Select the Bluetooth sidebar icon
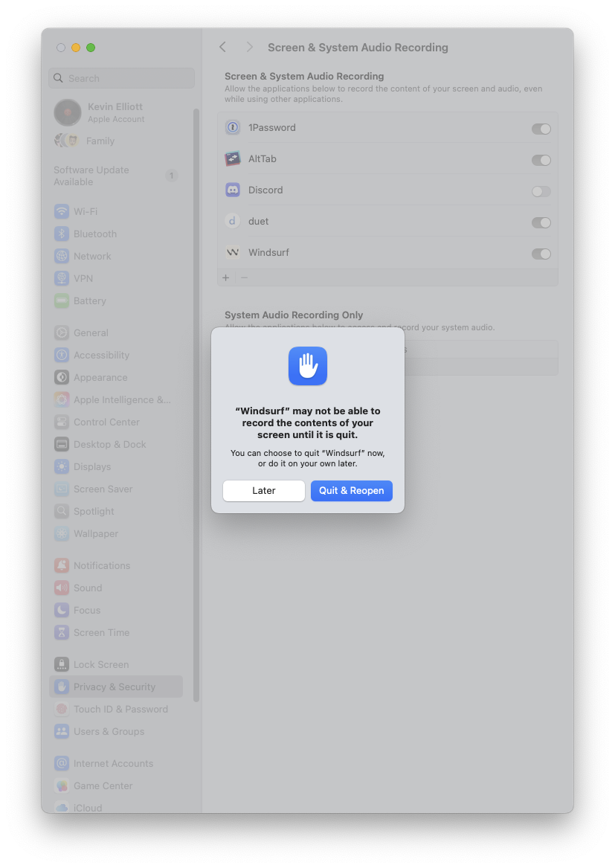 click(62, 234)
